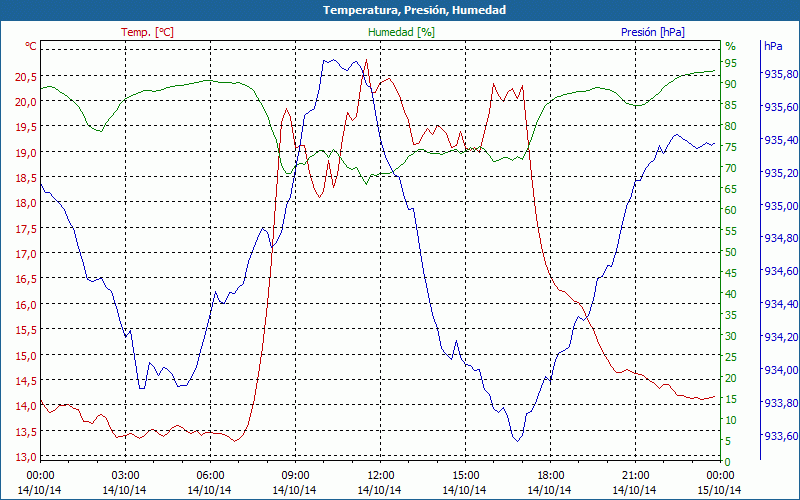This screenshot has height=500, width=800.
Task: Click the 19,0 temperature axis value
Action: point(26,153)
